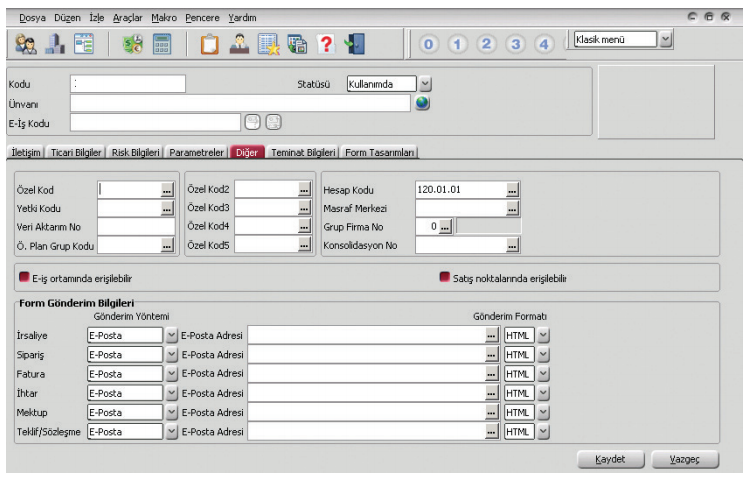The image size is (748, 480).
Task: Click the Vazgeç button
Action: [x=685, y=458]
